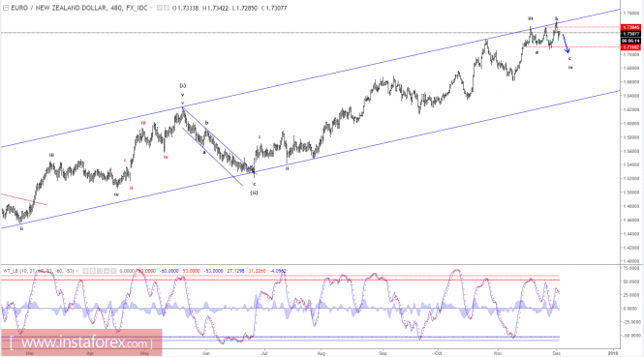The image size is (644, 357).
Task: Remove the WT_LB indicator with X icon
Action: point(113,271)
